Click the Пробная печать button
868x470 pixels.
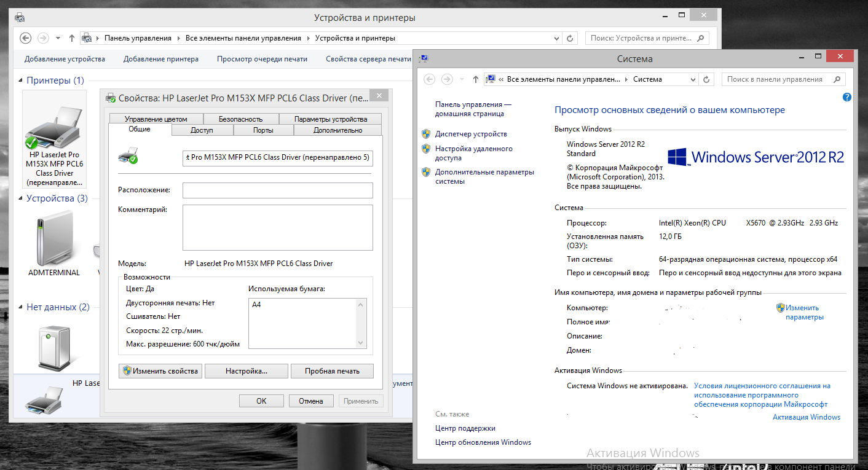pos(331,371)
